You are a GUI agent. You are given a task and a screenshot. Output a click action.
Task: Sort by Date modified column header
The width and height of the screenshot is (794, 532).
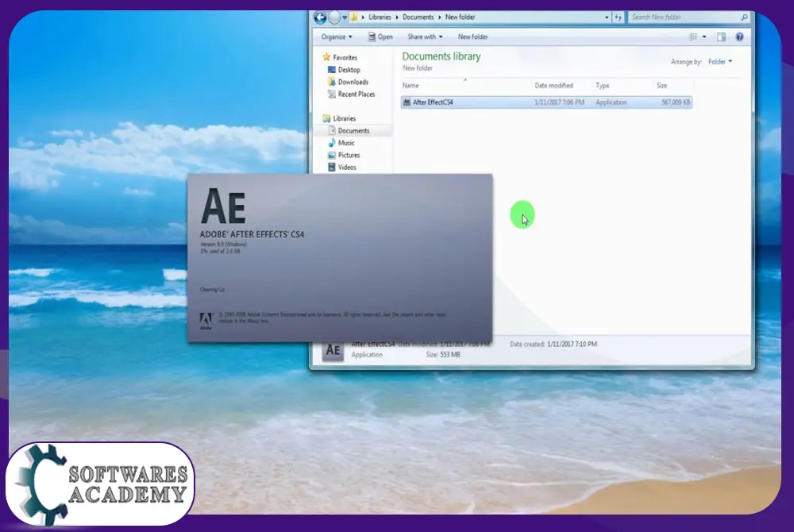click(x=553, y=86)
